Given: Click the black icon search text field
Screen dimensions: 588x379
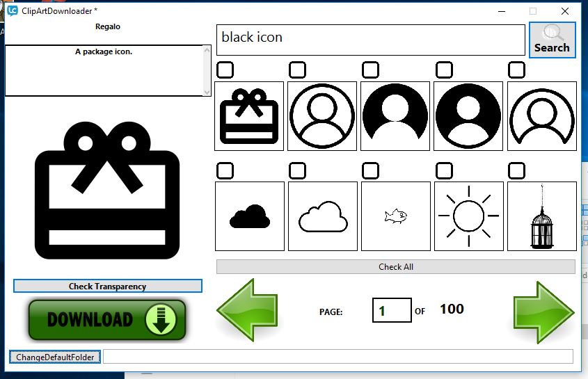Looking at the screenshot, I should (370, 40).
